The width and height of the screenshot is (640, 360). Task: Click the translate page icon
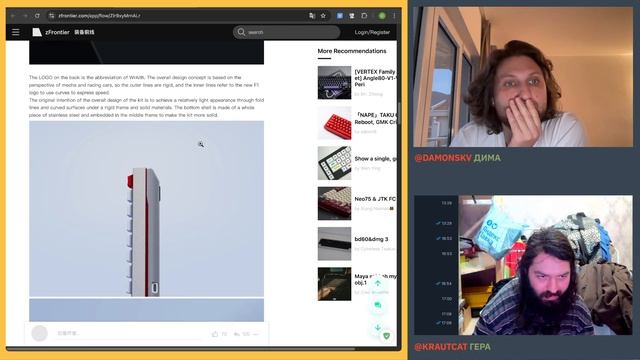[312, 16]
